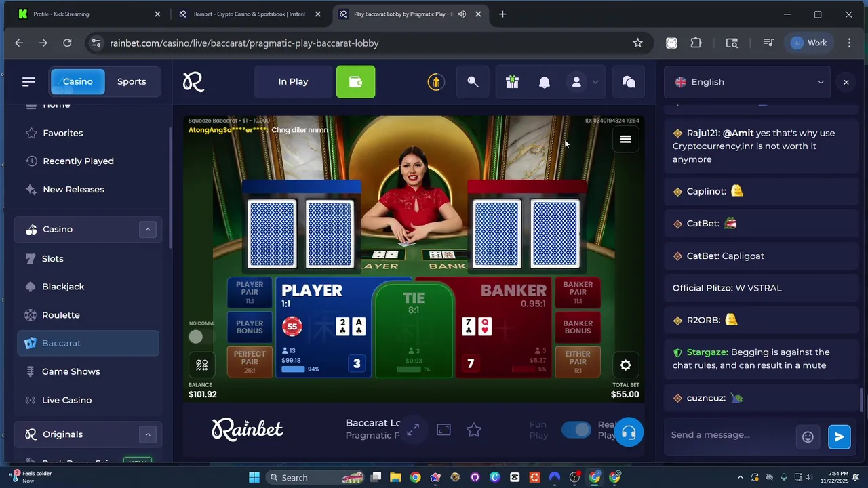Select Live Casino in sidebar

point(66,400)
